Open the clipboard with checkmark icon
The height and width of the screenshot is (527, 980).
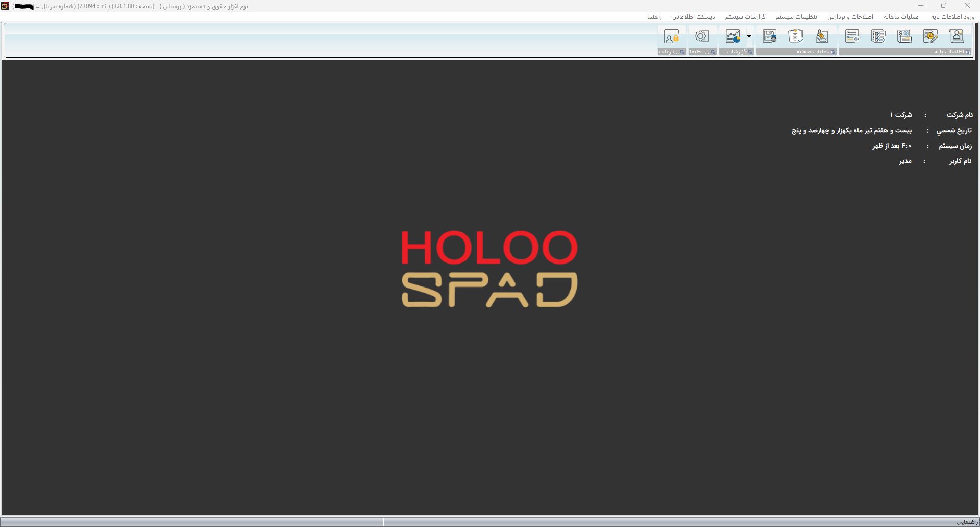click(x=796, y=36)
